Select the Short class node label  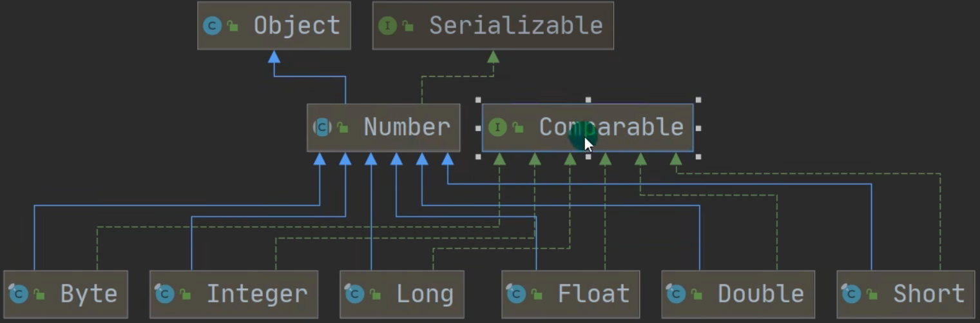[x=928, y=295]
